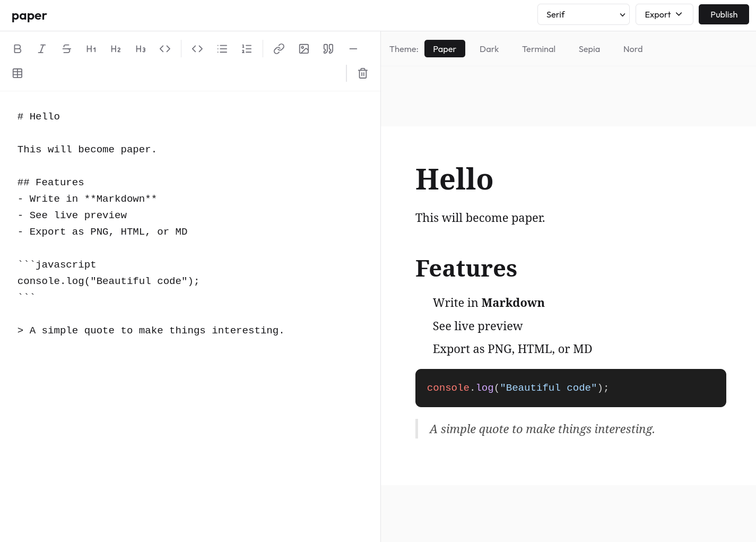Viewport: 756px width, 542px height.
Task: Insert a Heading 3
Action: point(140,49)
